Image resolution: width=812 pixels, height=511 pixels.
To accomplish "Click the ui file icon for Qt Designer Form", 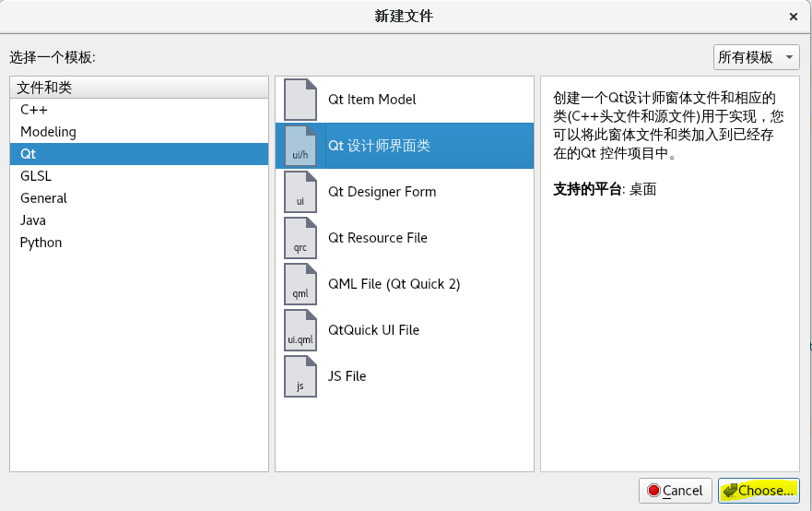I will tap(300, 192).
